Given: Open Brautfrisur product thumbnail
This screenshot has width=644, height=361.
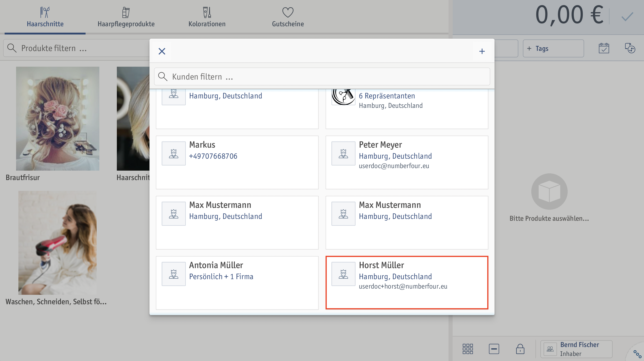Looking at the screenshot, I should pyautogui.click(x=57, y=118).
